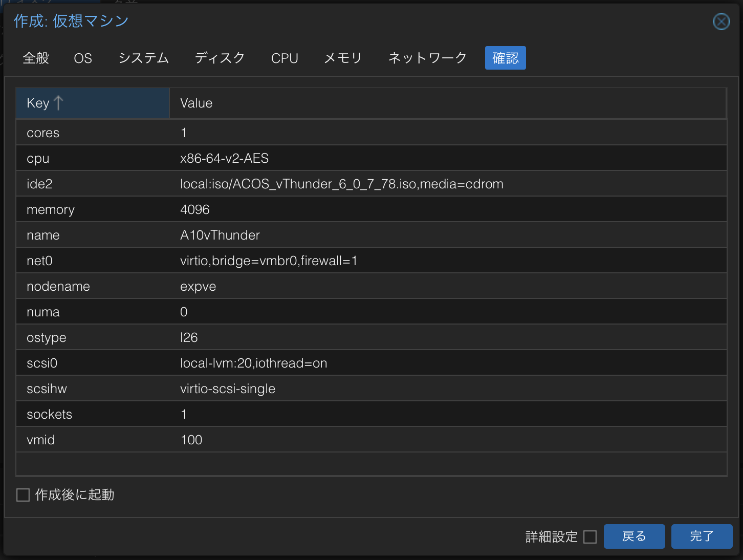Select the sockets row key

point(49,414)
